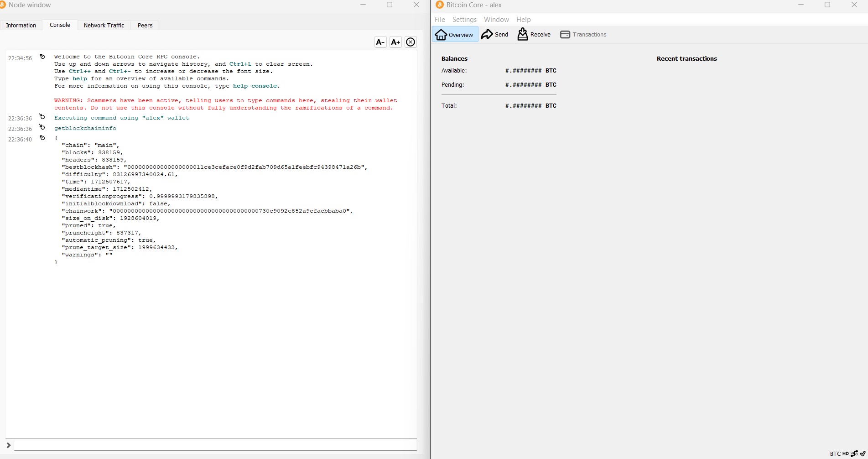Open the Window menu
Screen dimensions: 868x459
496,19
